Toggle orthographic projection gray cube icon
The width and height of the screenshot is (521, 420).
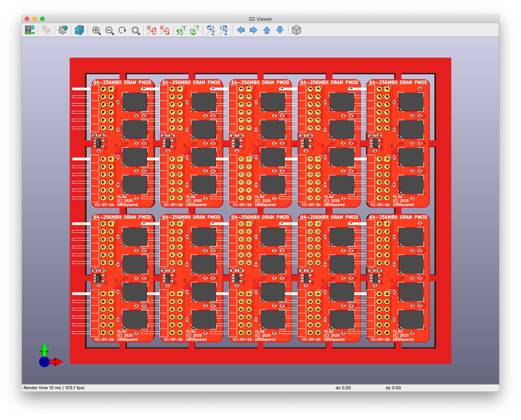(296, 30)
